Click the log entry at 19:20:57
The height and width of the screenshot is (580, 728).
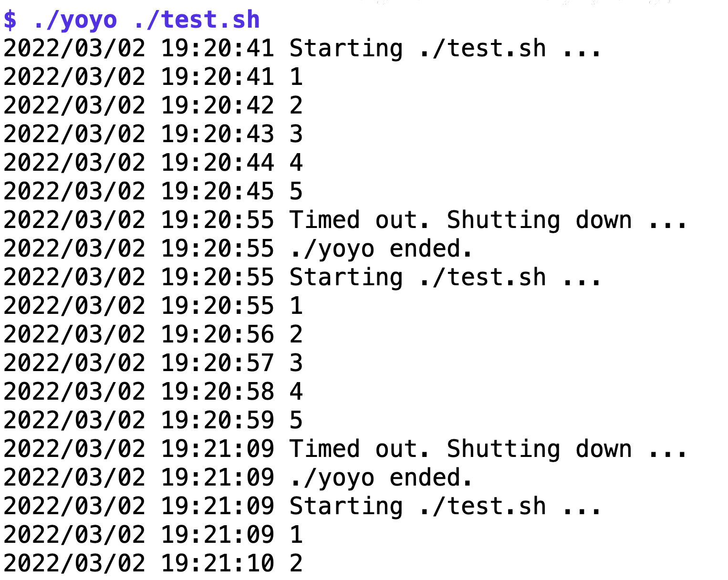click(x=153, y=363)
